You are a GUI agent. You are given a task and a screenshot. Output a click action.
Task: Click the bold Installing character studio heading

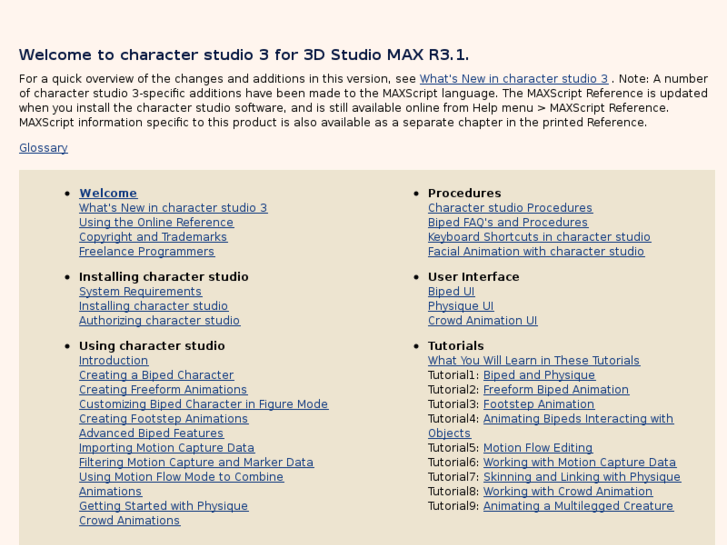tap(164, 277)
